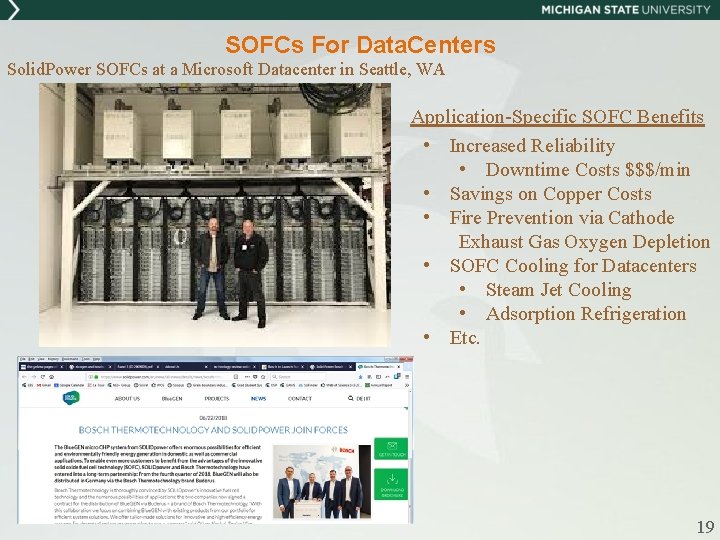
Task: Open the browser File menu
Action: point(22,359)
